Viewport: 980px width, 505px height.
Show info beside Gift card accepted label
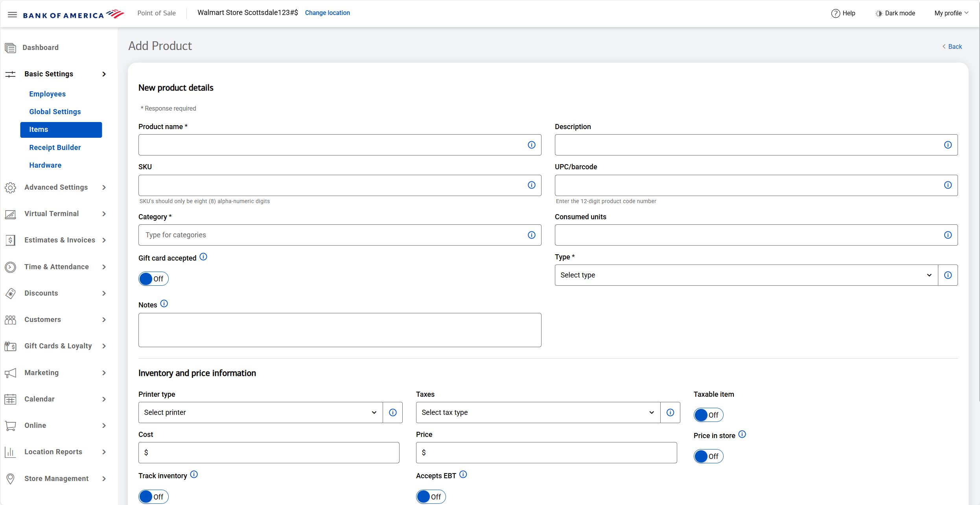(x=203, y=257)
